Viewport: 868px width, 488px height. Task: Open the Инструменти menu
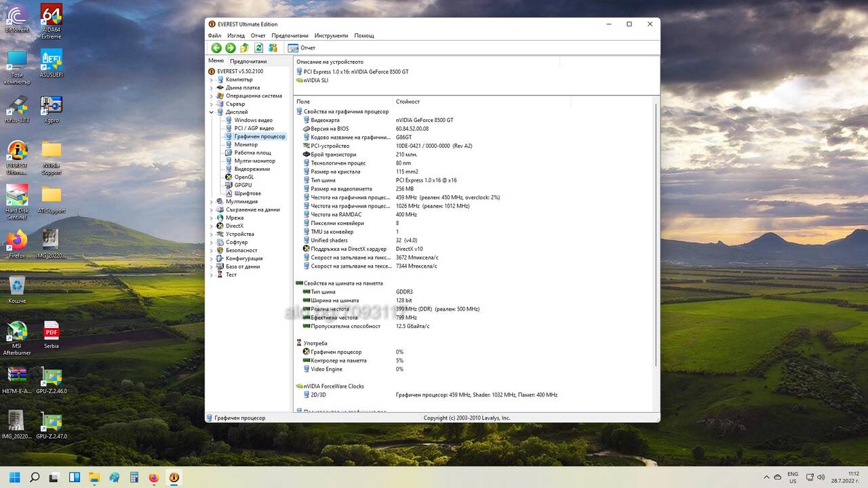click(x=331, y=35)
